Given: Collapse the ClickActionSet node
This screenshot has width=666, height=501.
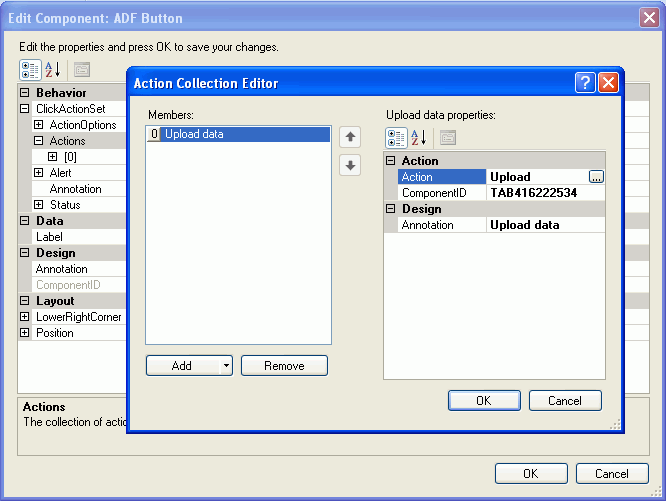Looking at the screenshot, I should coord(25,109).
